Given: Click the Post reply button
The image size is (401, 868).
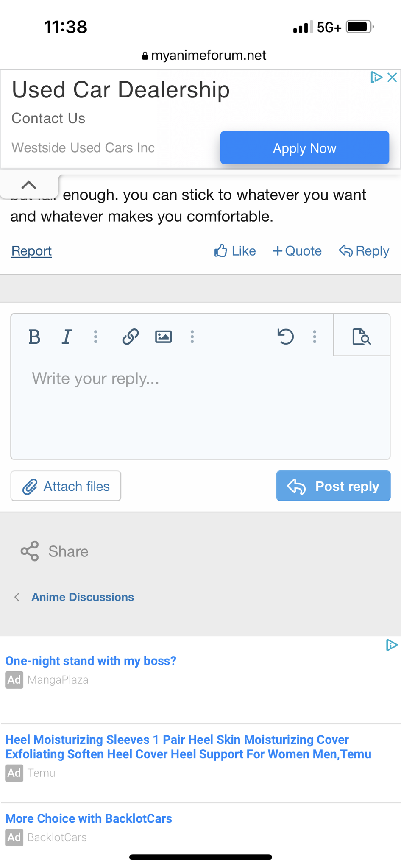Looking at the screenshot, I should [x=333, y=486].
